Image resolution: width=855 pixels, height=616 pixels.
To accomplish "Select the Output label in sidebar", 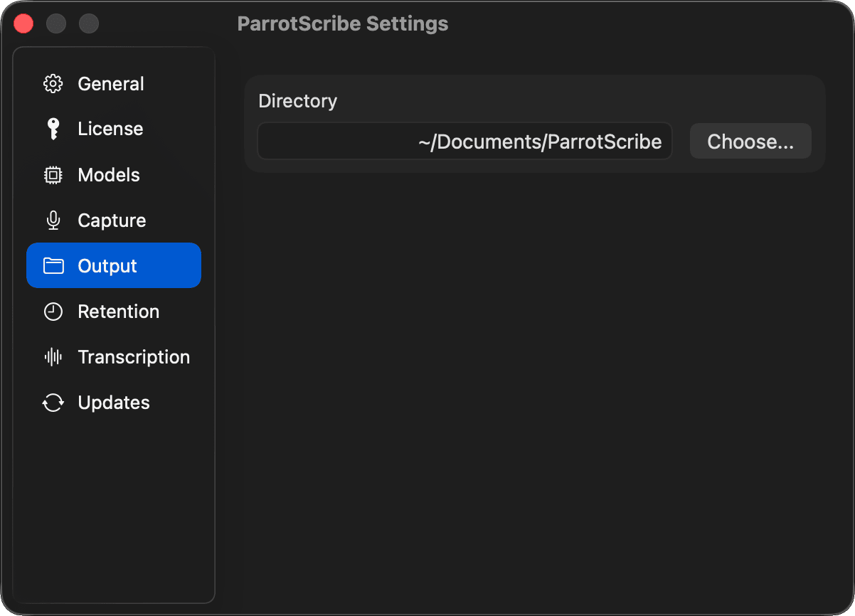I will click(x=107, y=266).
